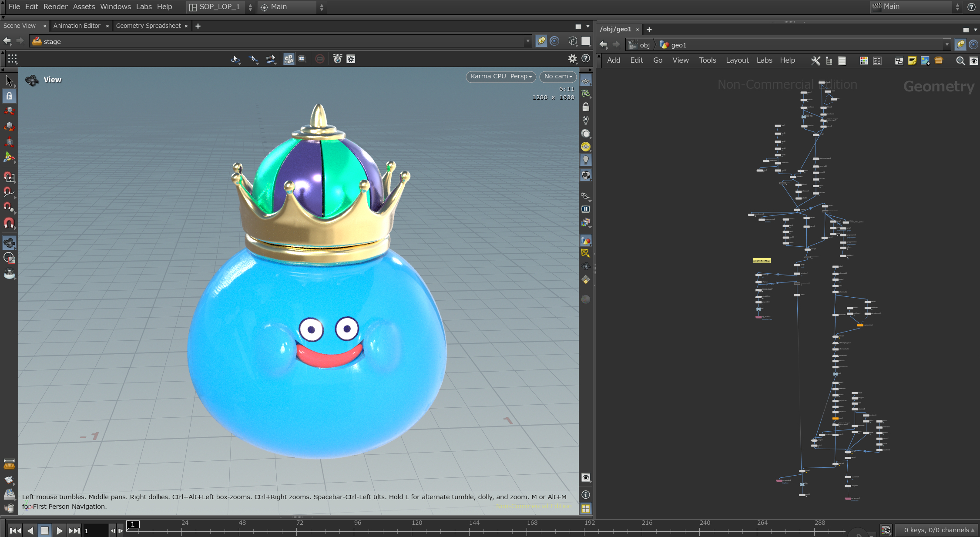Open the Assets menu
980x537 pixels.
click(84, 7)
